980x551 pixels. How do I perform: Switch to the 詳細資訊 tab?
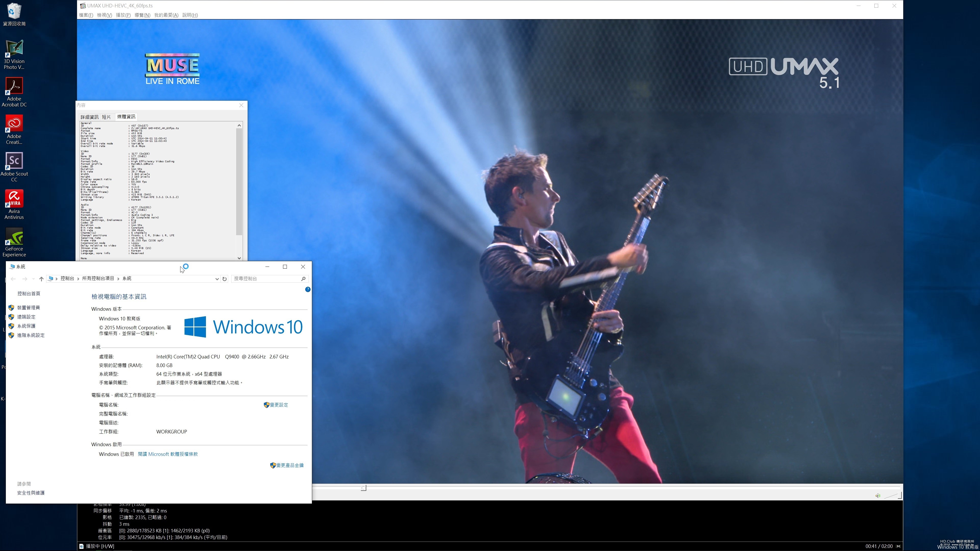click(89, 117)
